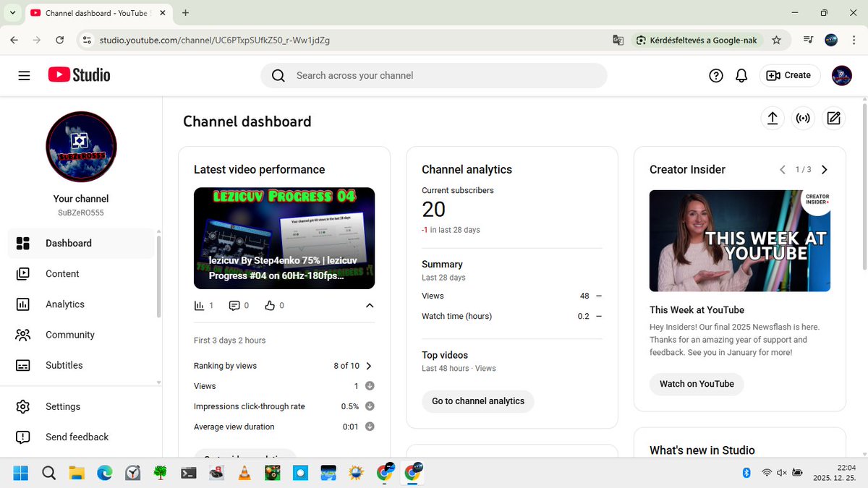Reload the page
868x488 pixels.
coord(60,40)
